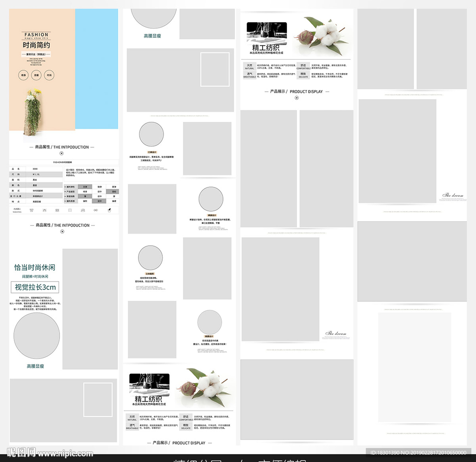Click the down arrow above 恰当时尚休闲 title
The image size is (476, 462).
[x=62, y=231]
